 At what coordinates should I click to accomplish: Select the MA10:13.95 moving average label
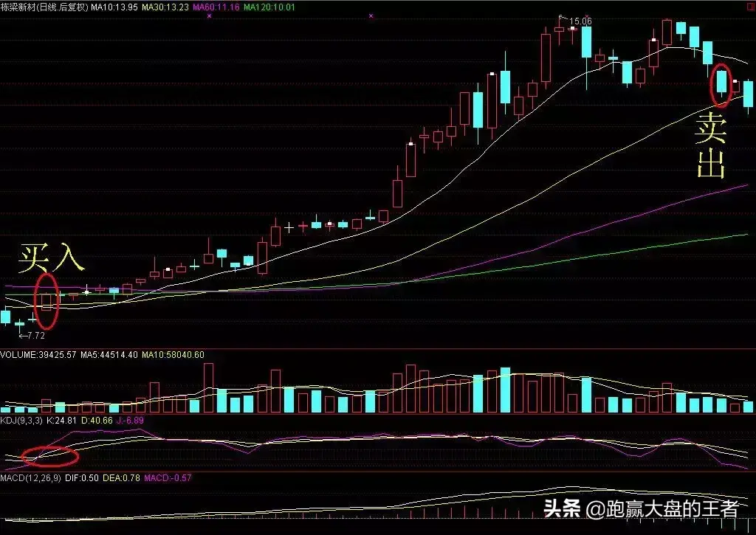(114, 7)
